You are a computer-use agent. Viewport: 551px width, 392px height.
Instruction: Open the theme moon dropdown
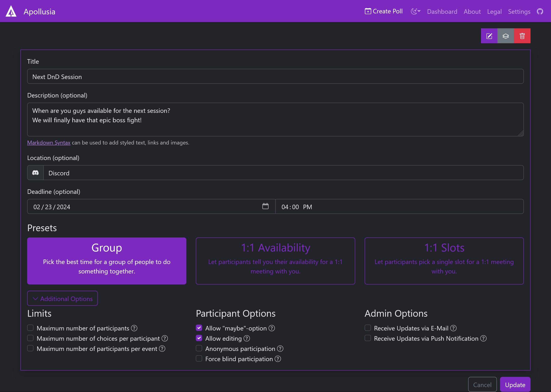[415, 11]
